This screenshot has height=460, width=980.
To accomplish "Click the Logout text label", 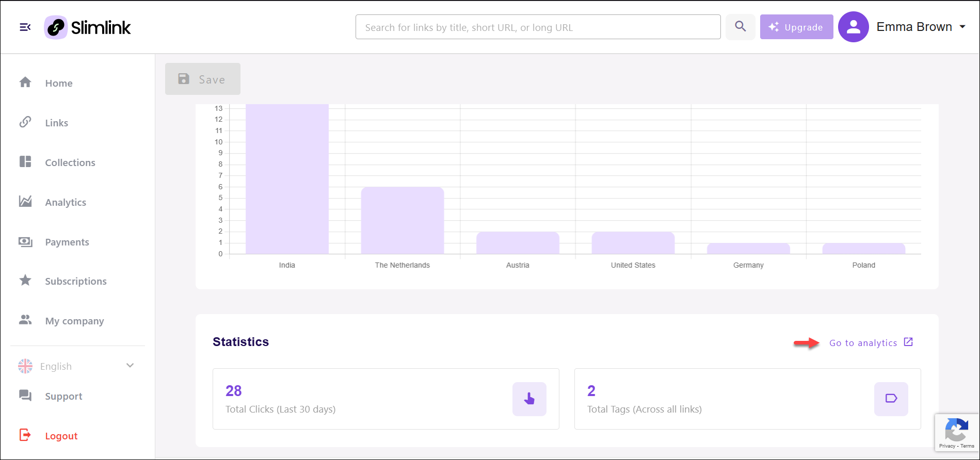I will coord(61,436).
